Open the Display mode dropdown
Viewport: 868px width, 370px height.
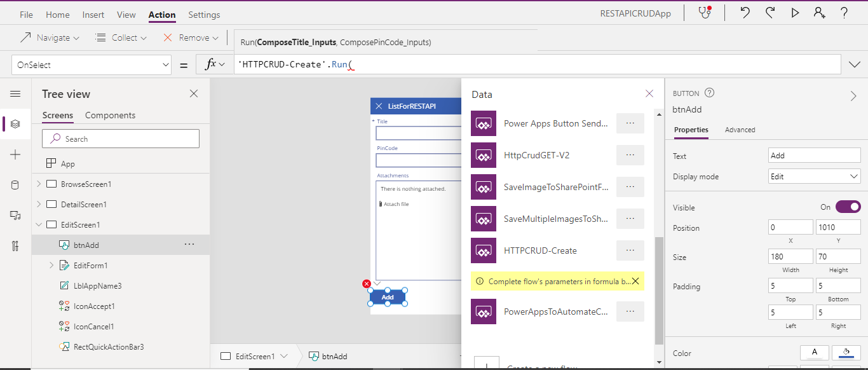[814, 175]
